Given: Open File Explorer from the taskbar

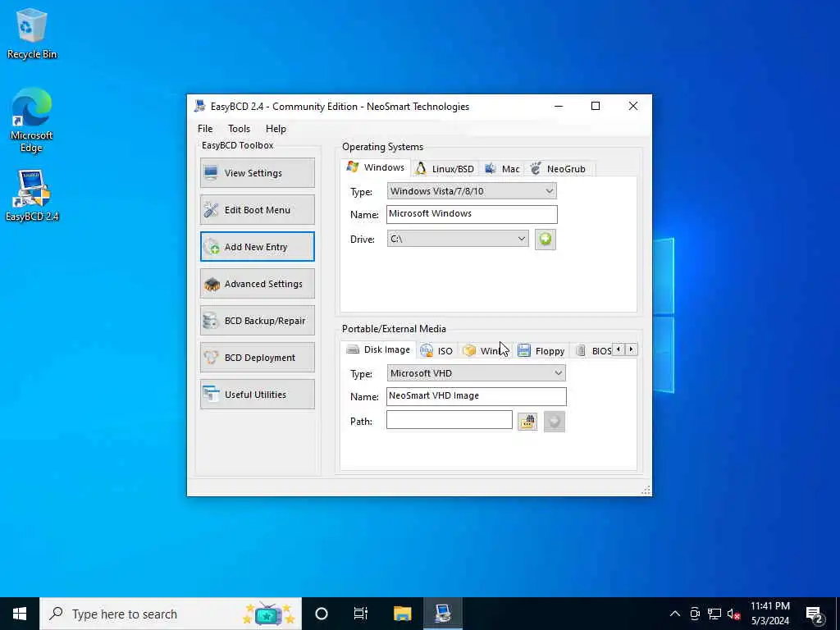Looking at the screenshot, I should (402, 614).
